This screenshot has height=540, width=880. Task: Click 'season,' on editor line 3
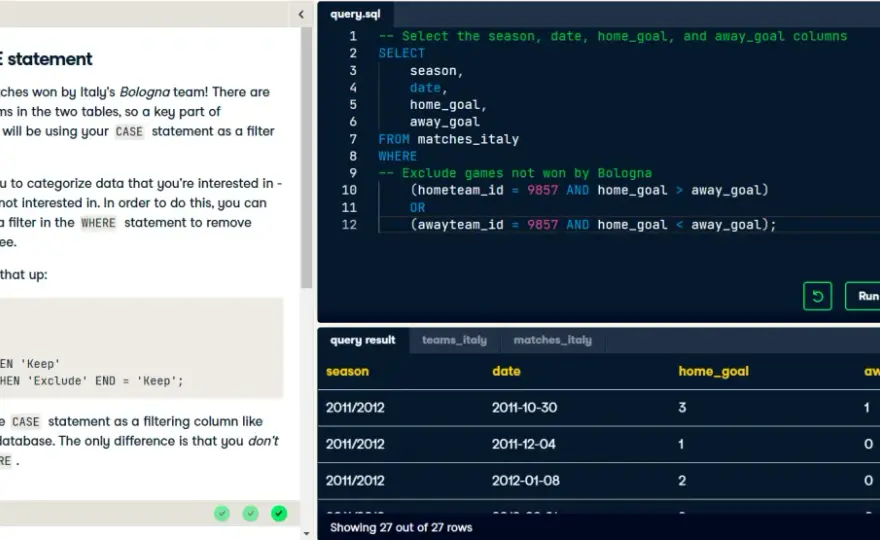tap(436, 71)
